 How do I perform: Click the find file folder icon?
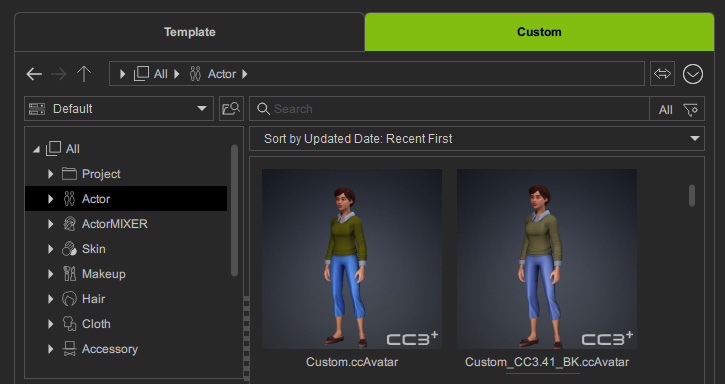(x=231, y=109)
